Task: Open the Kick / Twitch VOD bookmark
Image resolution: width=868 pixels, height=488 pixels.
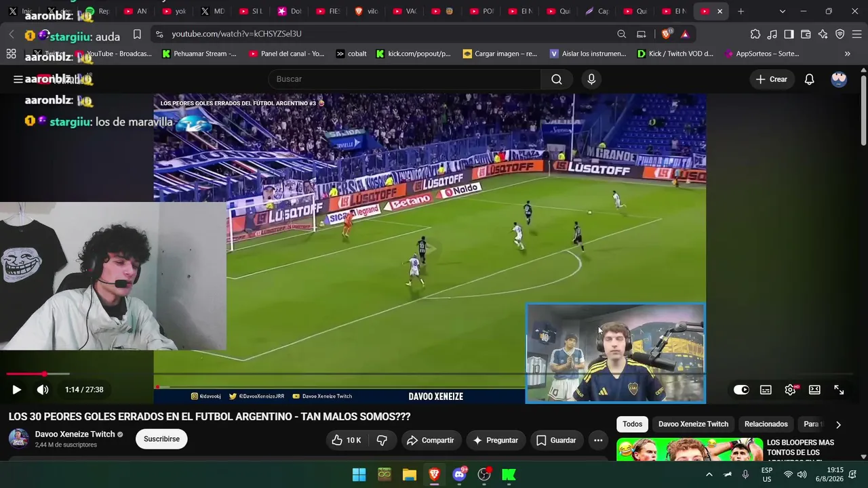Action: (675, 54)
